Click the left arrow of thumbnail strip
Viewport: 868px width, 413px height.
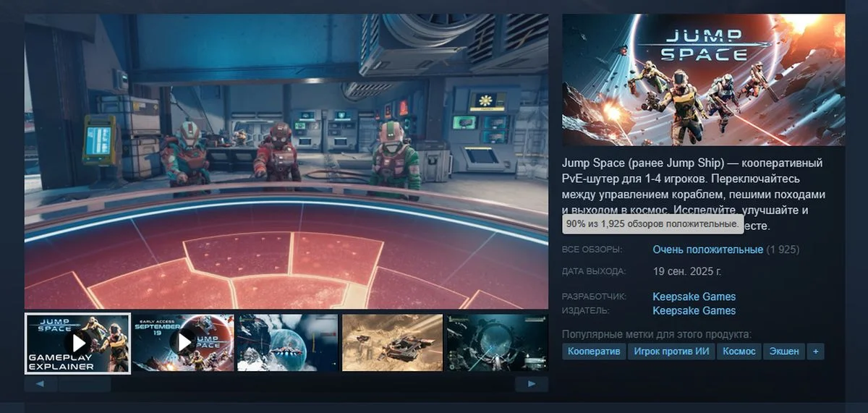click(41, 384)
